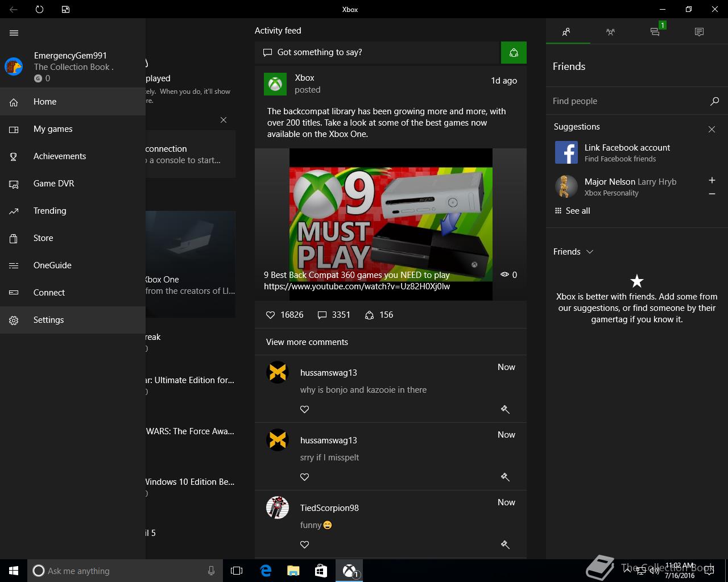Click the green share button in the feed

514,52
